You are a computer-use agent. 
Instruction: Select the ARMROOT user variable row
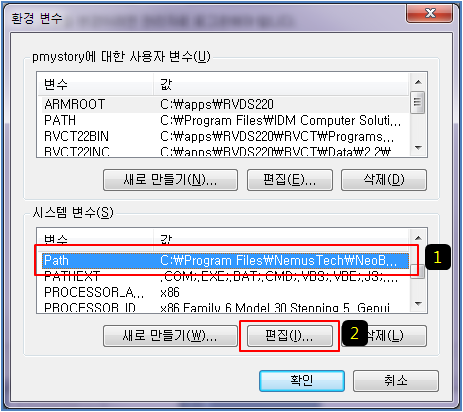(223, 104)
